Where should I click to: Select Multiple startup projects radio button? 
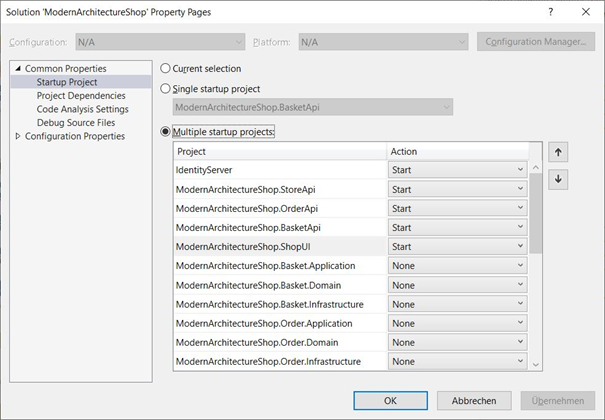166,131
